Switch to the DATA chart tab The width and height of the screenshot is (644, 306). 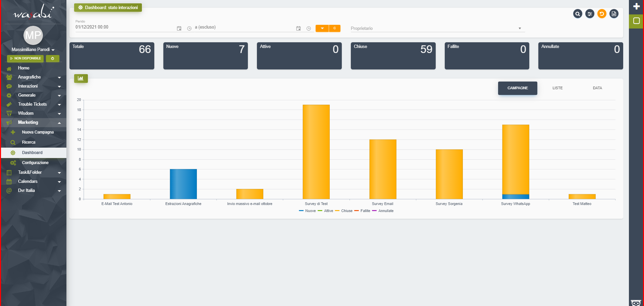tap(597, 88)
